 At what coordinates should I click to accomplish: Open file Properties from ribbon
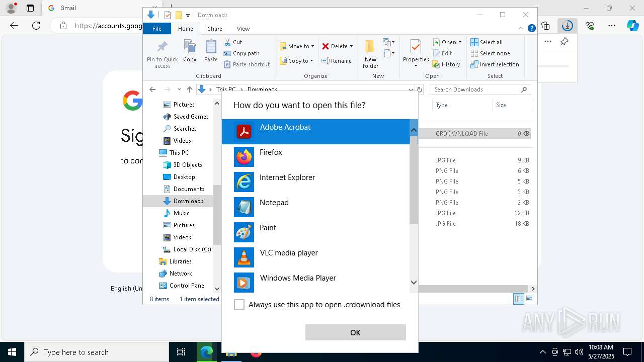pos(416,54)
